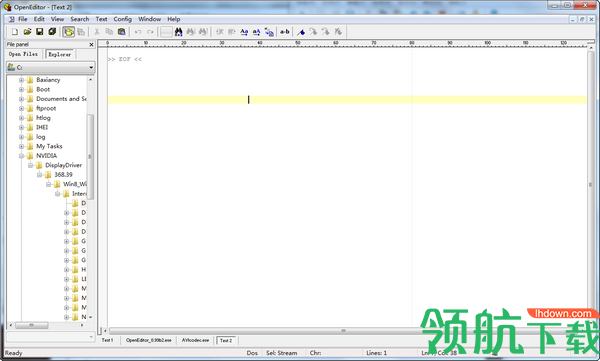Click the editor horizontal scrollbar
Image resolution: width=600 pixels, height=361 pixels.
[x=343, y=331]
